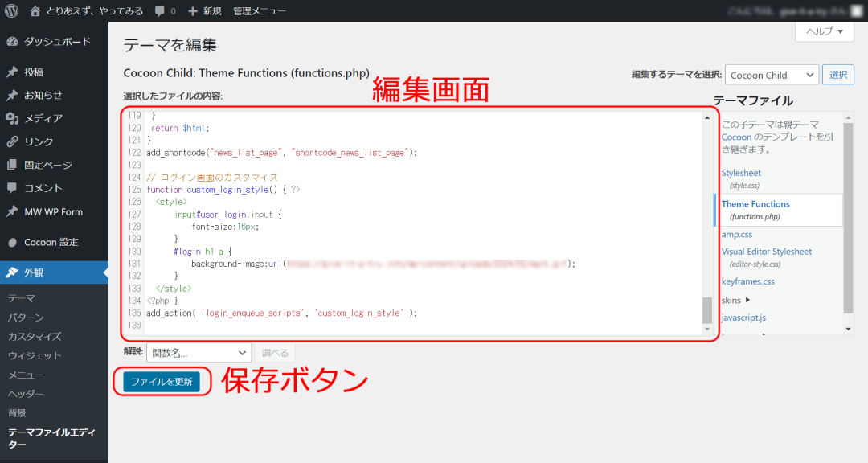The width and height of the screenshot is (868, 463).
Task: Go to ウィジェット submenu
Action: click(35, 355)
